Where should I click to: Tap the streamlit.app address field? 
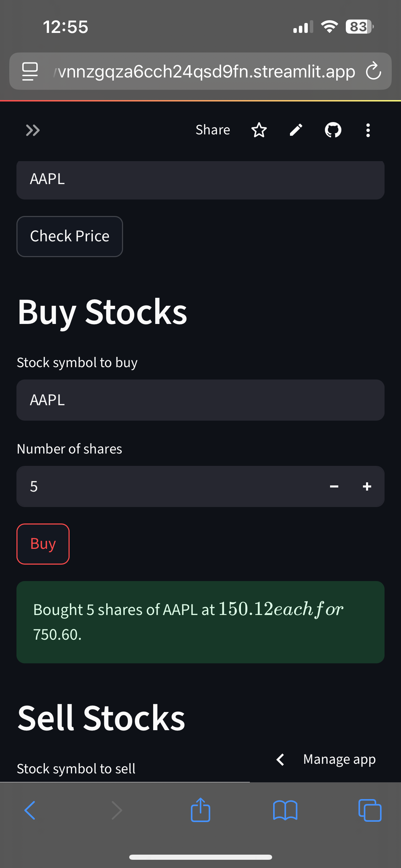pyautogui.click(x=204, y=71)
